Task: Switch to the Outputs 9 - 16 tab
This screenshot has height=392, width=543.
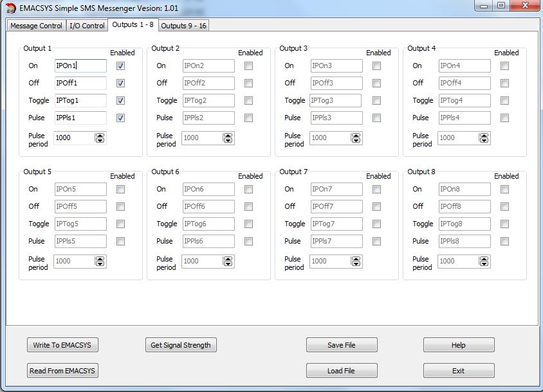Action: (x=183, y=26)
